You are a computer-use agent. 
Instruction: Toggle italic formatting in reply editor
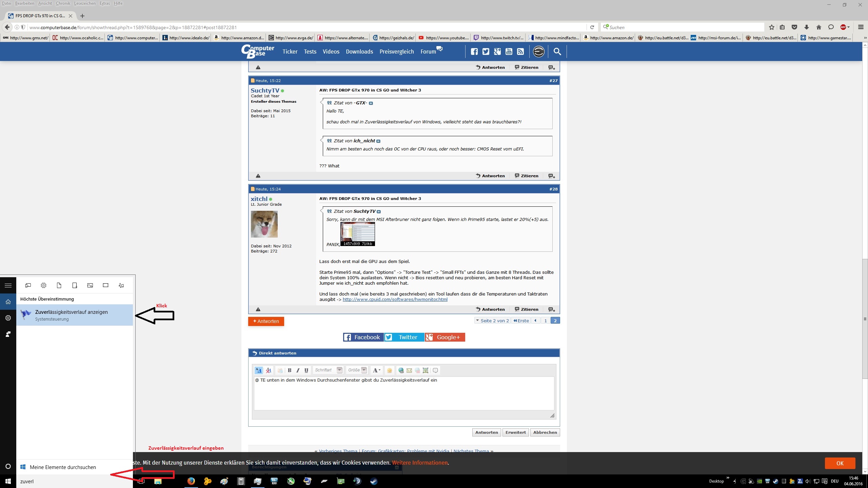(298, 370)
